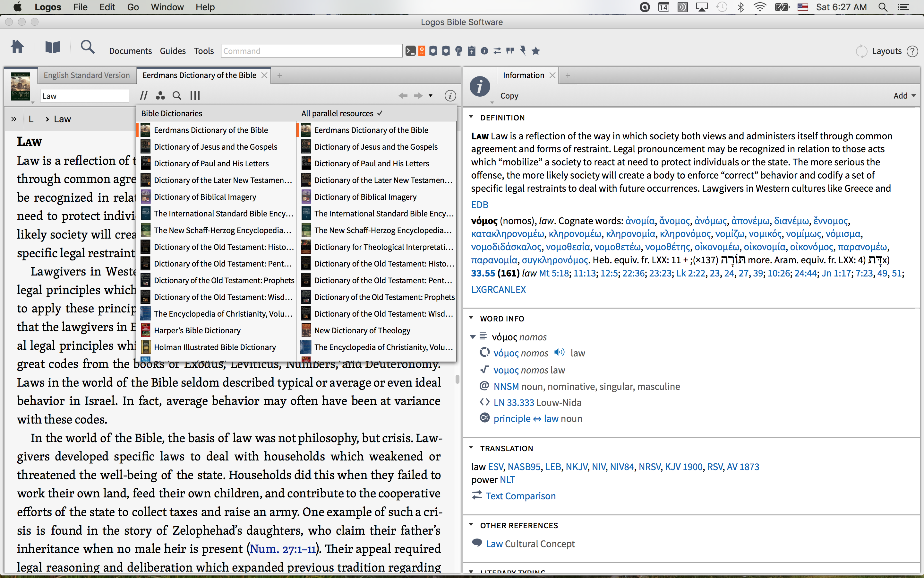Click the inline search magnifier in Eerdmans panel
The image size is (924, 578).
pos(177,96)
